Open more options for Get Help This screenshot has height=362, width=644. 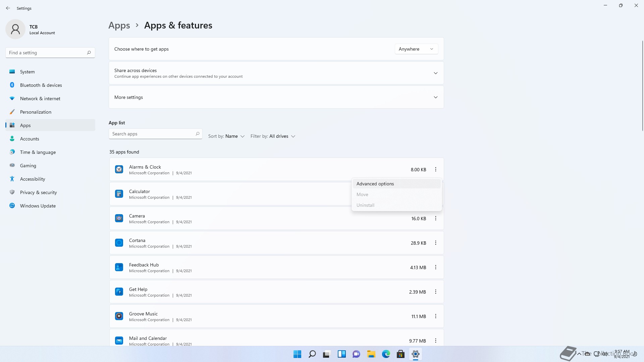[436, 292]
